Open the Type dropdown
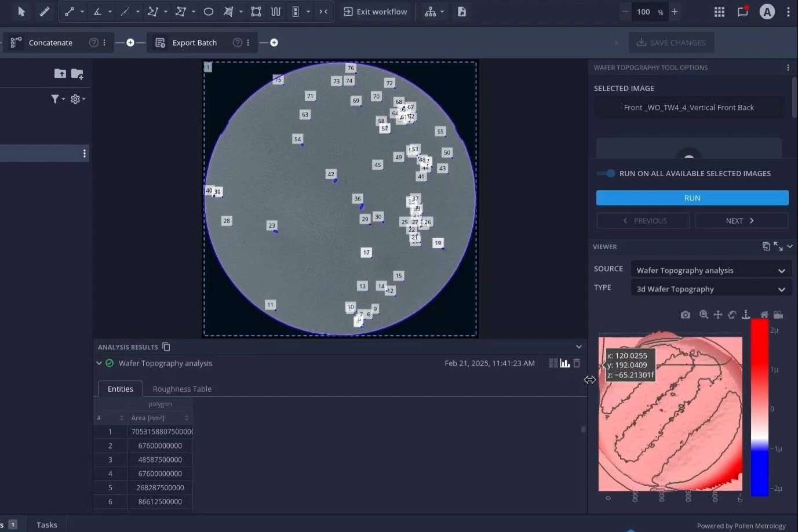Viewport: 798px width, 532px height. coord(710,289)
